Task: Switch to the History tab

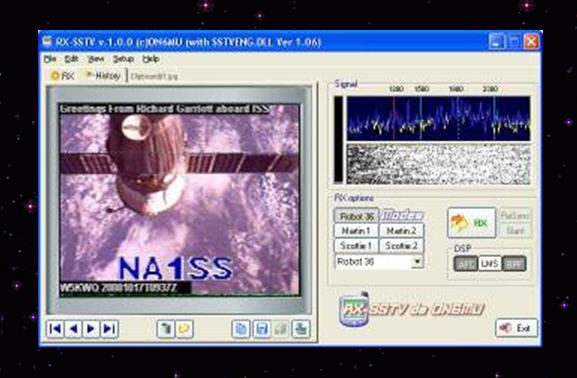Action: pos(103,76)
